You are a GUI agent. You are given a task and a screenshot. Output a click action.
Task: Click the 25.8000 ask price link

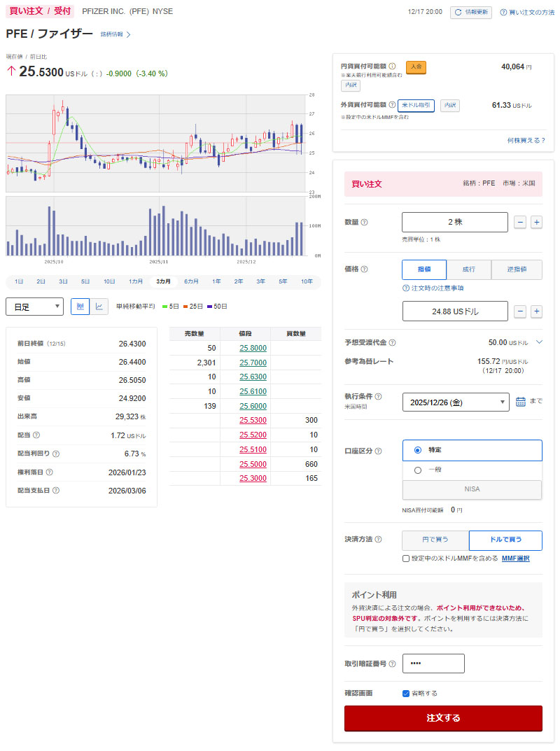(253, 348)
